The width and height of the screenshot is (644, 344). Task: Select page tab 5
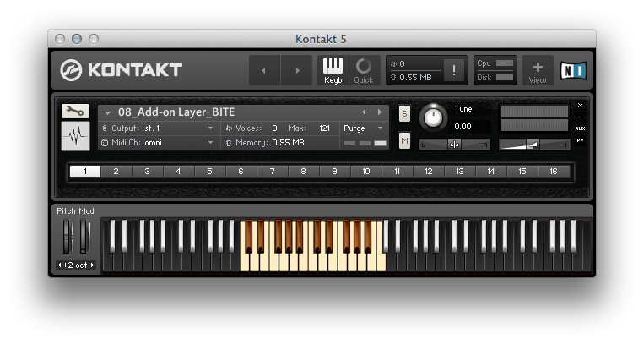click(210, 172)
